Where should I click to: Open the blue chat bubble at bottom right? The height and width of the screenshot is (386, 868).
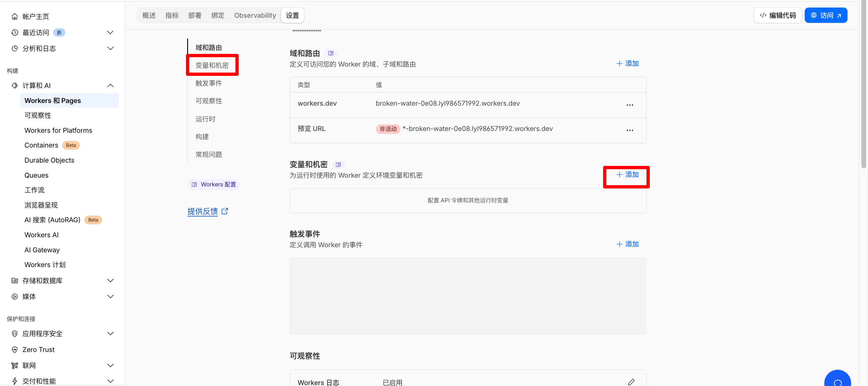837,380
